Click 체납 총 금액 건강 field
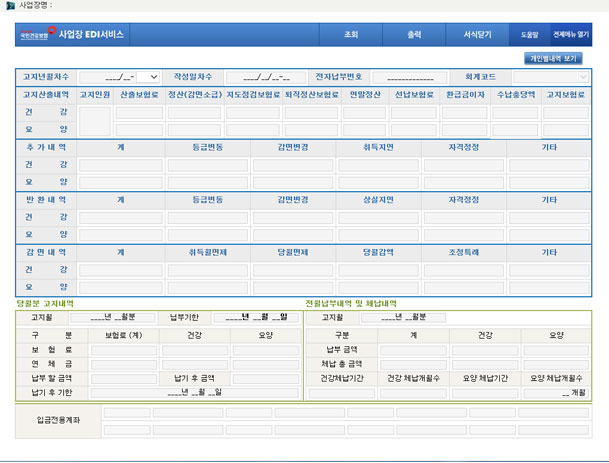This screenshot has width=609, height=463. (x=485, y=365)
